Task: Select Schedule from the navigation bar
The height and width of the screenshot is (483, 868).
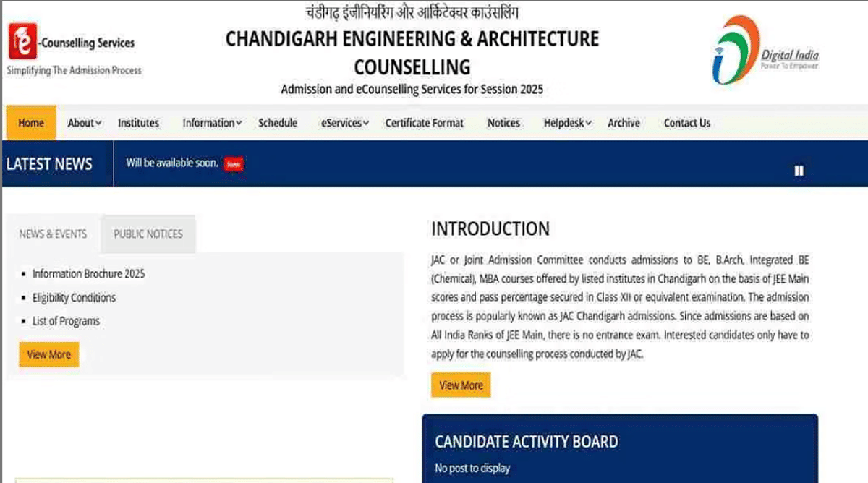Action: pyautogui.click(x=278, y=123)
